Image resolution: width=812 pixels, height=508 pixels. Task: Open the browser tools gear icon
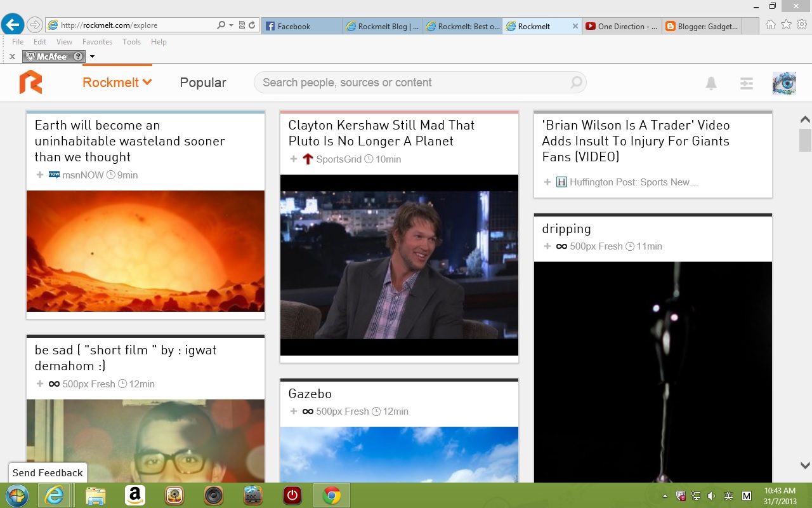[x=802, y=25]
